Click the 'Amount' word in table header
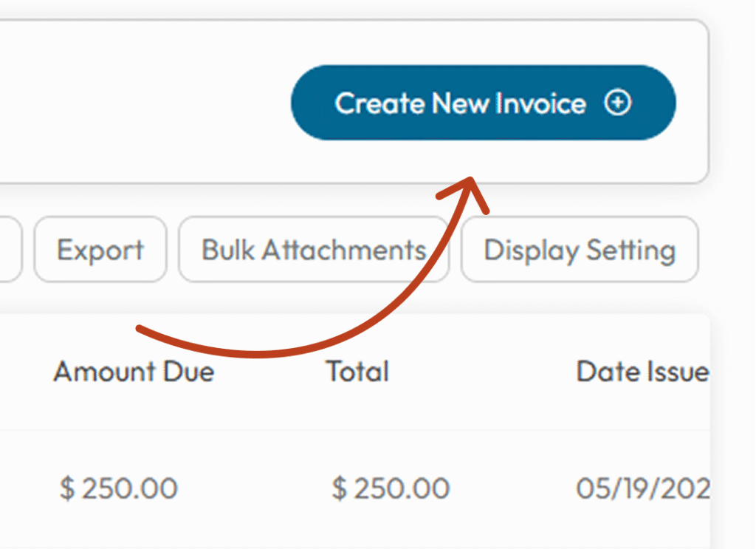 105,372
